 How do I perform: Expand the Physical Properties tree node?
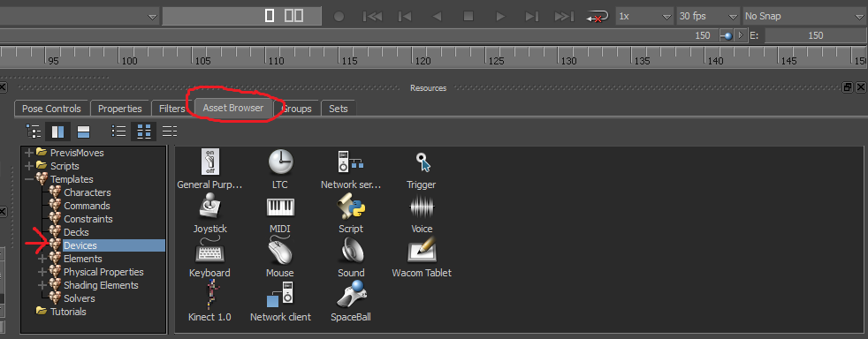42,272
